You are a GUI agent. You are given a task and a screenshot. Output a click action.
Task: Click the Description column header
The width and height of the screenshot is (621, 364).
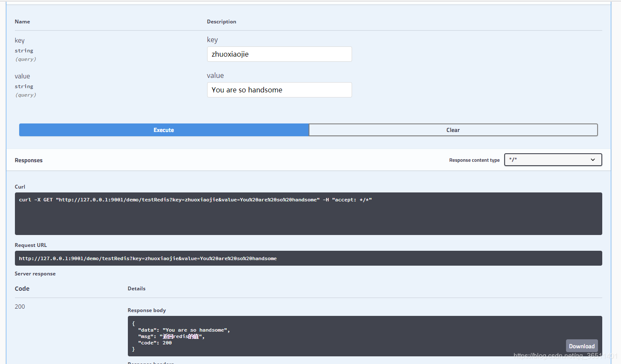[222, 22]
